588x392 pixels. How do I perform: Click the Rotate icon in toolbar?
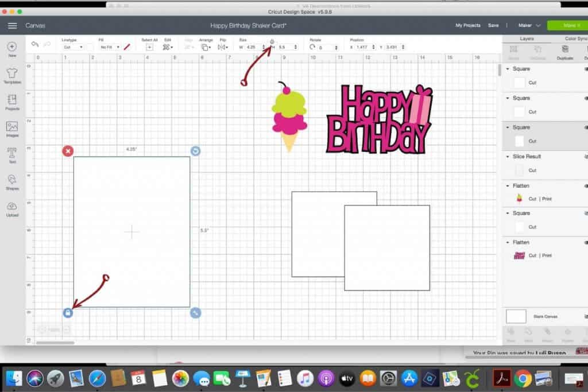[x=312, y=47]
